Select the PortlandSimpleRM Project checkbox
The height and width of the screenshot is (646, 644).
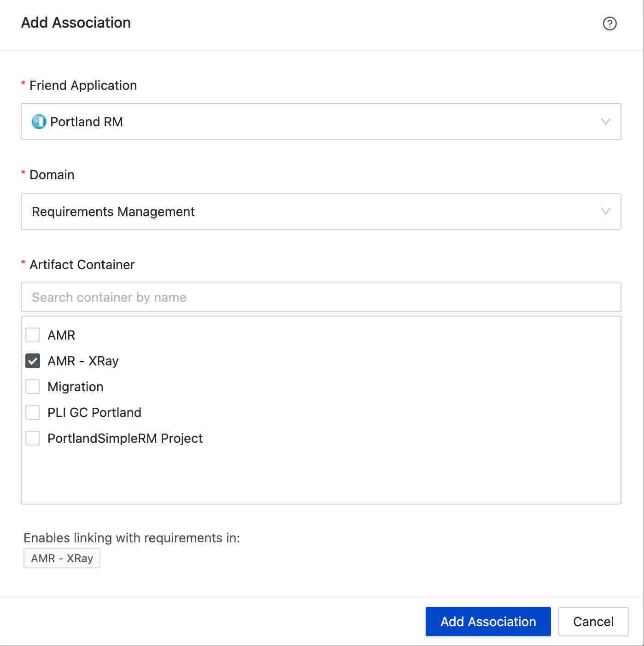33,438
